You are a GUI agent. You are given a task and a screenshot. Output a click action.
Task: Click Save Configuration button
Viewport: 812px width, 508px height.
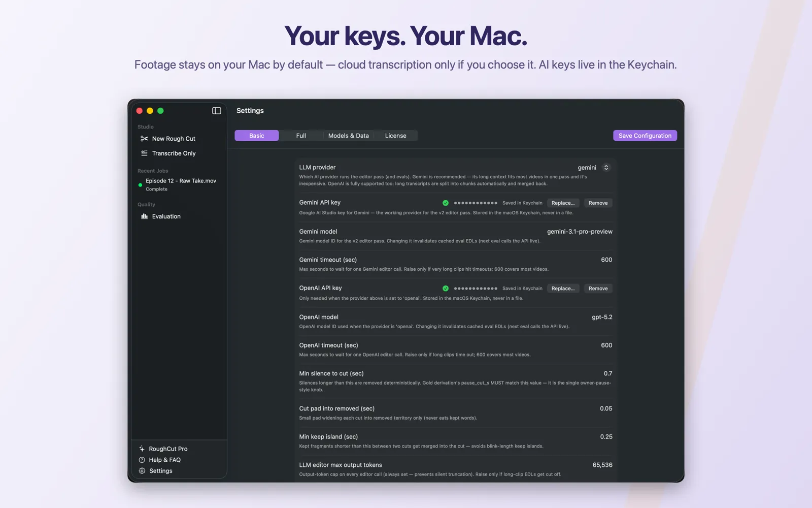[x=645, y=136]
